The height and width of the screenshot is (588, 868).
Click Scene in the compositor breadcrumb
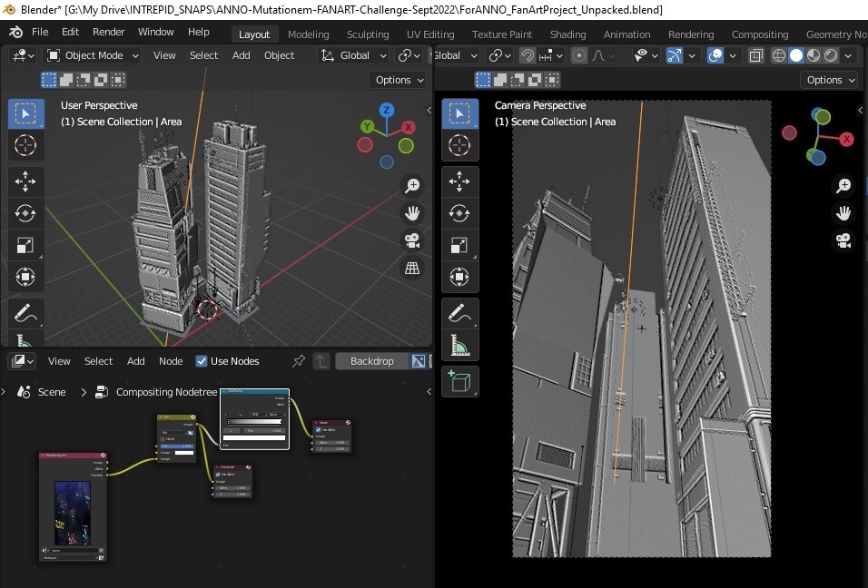point(52,392)
